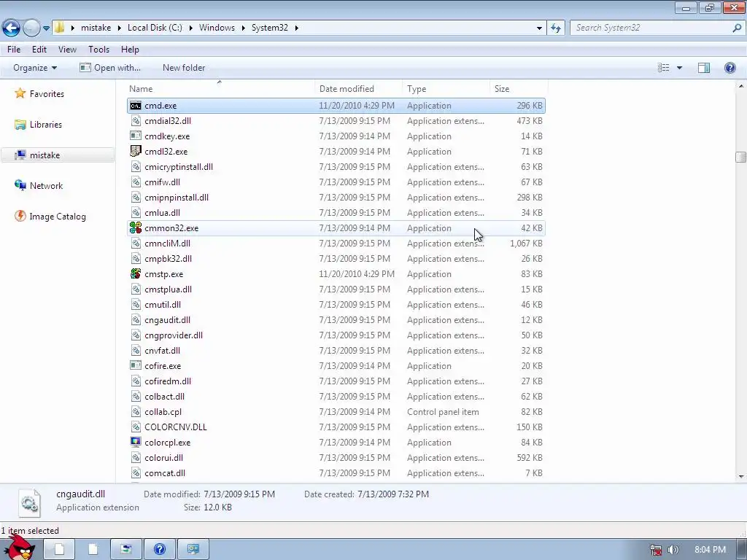
Task: Select file name cmlua.dll
Action: pyautogui.click(x=162, y=213)
